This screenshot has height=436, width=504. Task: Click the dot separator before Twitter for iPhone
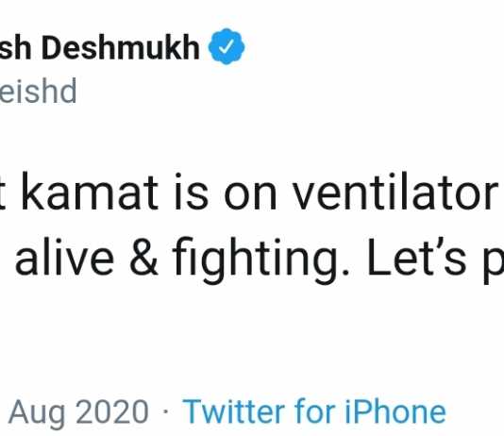165,411
